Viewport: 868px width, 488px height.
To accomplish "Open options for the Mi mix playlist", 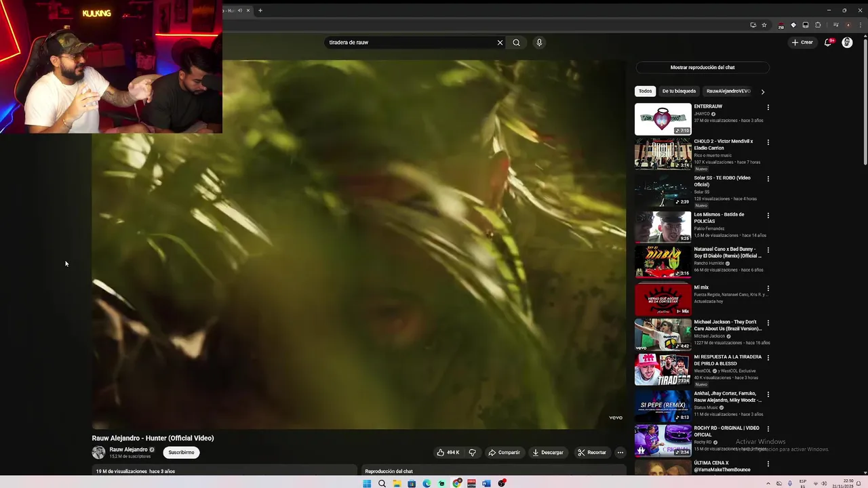I will pos(768,289).
